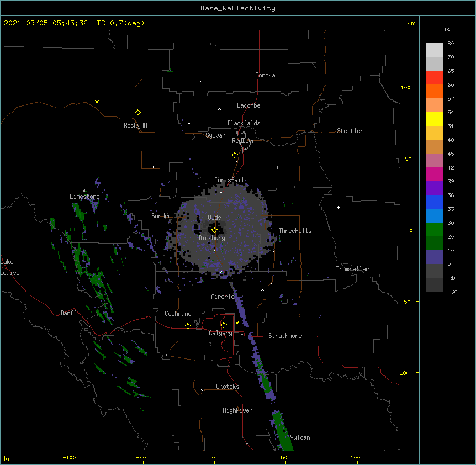Click the Blackfalds city label

tap(244, 123)
